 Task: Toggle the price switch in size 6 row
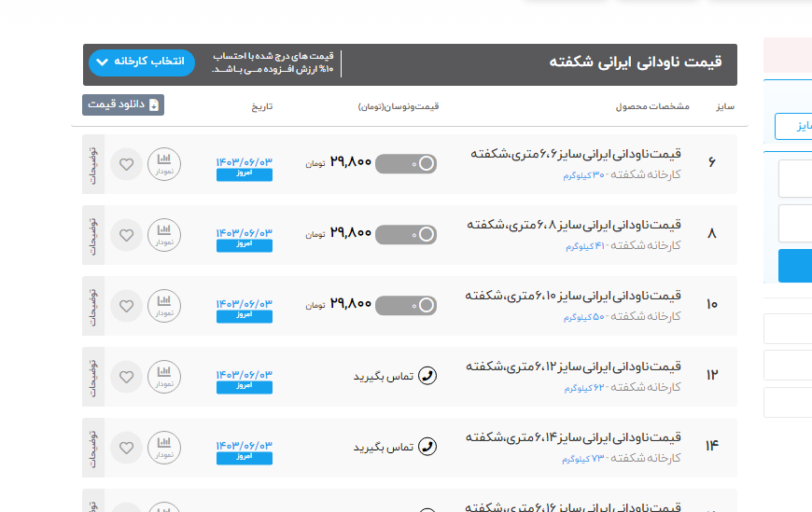point(406,164)
